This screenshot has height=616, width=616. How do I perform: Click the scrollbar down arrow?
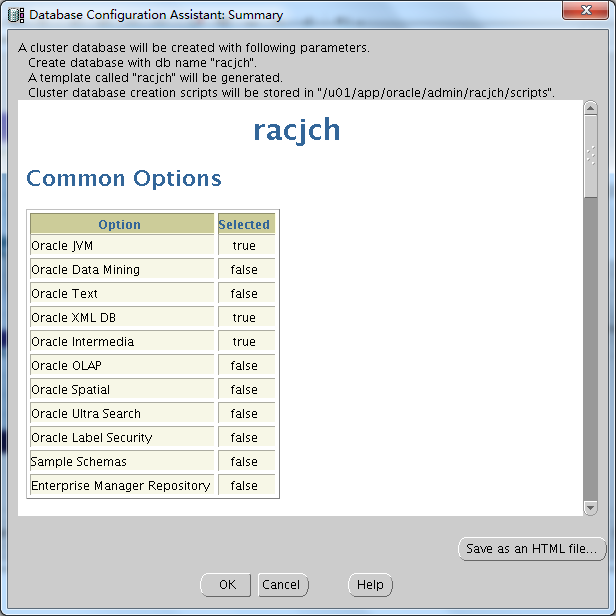pos(590,508)
